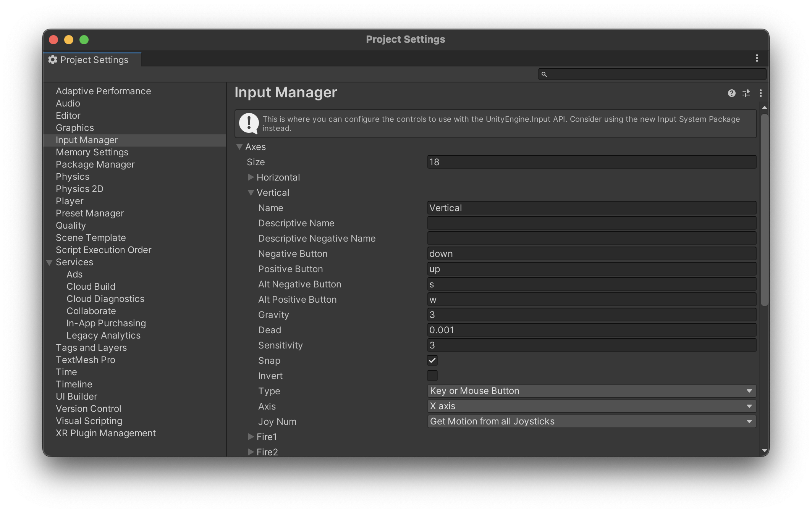Open Input Manager three-dot options menu
The height and width of the screenshot is (513, 812).
pyautogui.click(x=760, y=93)
